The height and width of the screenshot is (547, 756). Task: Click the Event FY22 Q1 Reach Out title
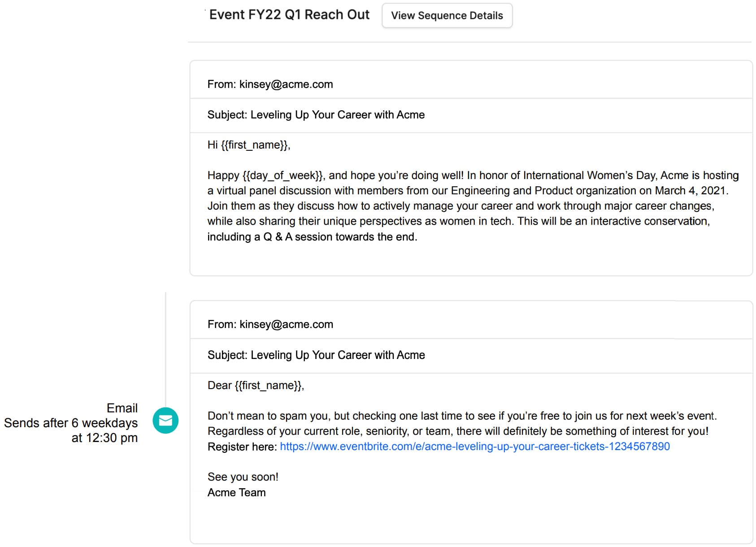289,15
